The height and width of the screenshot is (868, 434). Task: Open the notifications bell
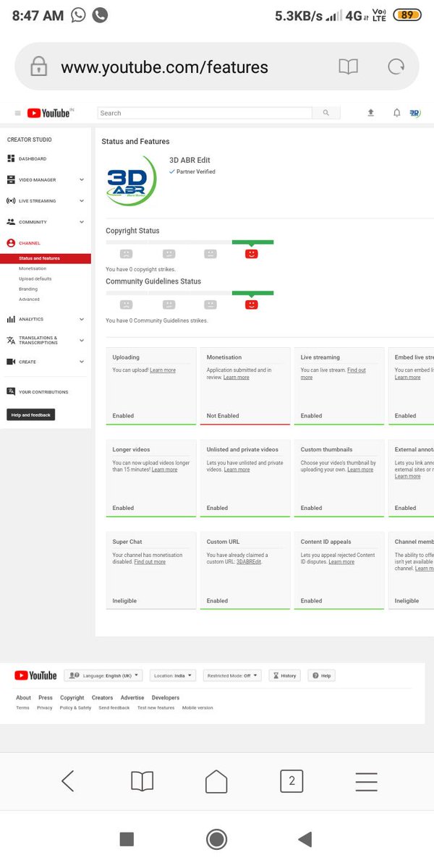pyautogui.click(x=396, y=113)
